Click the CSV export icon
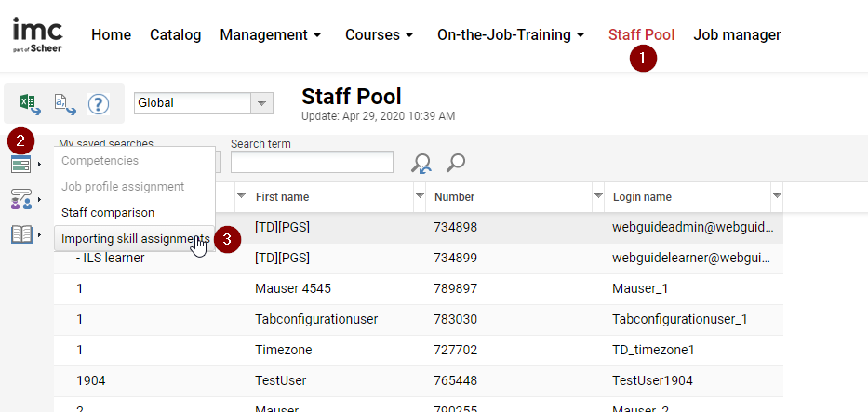 (65, 103)
